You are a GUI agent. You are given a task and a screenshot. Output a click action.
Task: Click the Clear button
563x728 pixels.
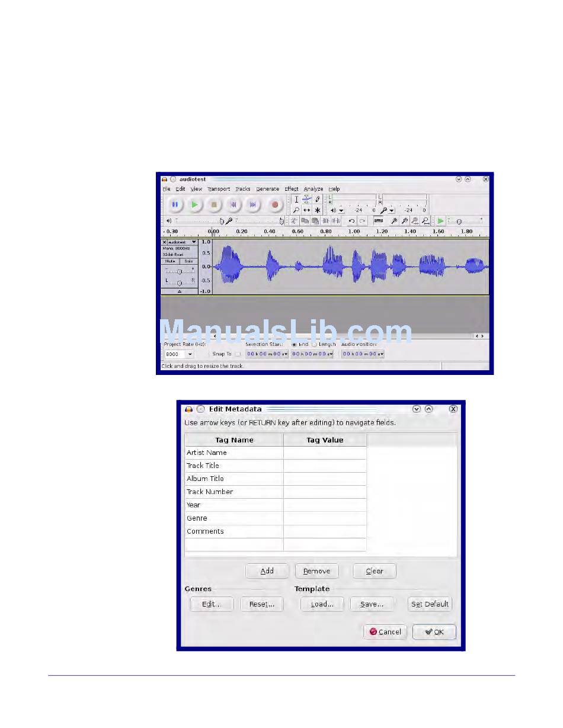(x=375, y=571)
